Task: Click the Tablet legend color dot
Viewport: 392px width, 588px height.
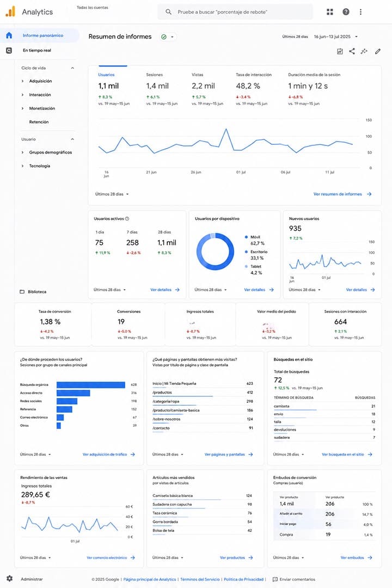Action: pos(246,266)
